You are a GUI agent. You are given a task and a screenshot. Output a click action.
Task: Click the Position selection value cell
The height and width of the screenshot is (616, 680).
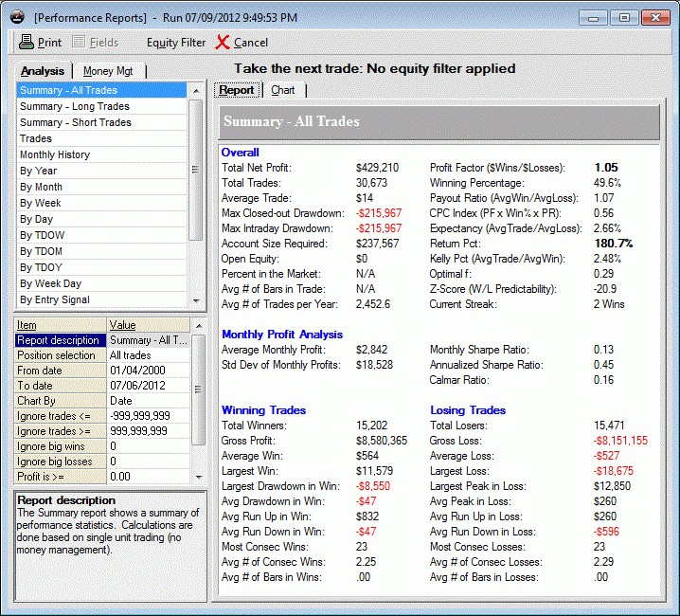pyautogui.click(x=148, y=355)
